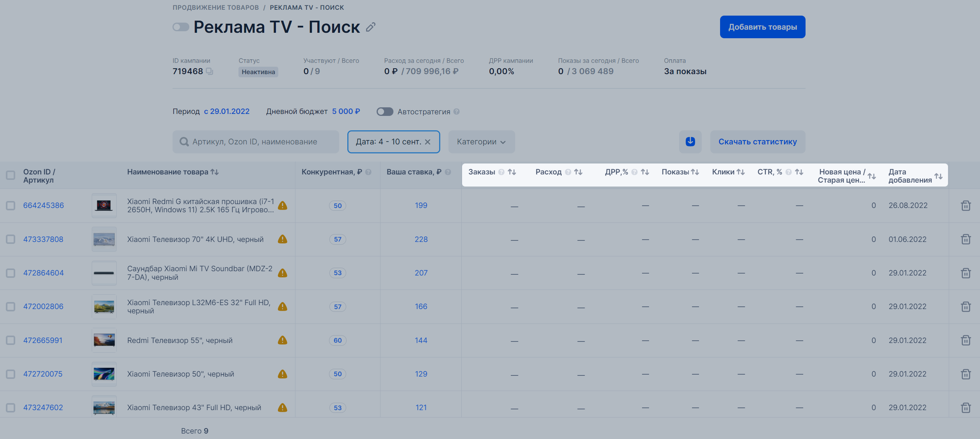Screen dimensions: 980x439
Task: Check the row for 472665991
Action: pyautogui.click(x=11, y=340)
